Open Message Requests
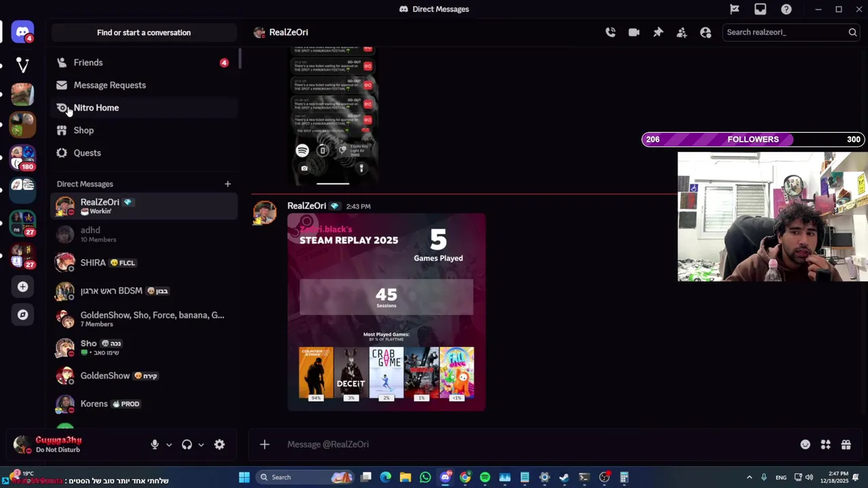The width and height of the screenshot is (868, 488). 144,85
